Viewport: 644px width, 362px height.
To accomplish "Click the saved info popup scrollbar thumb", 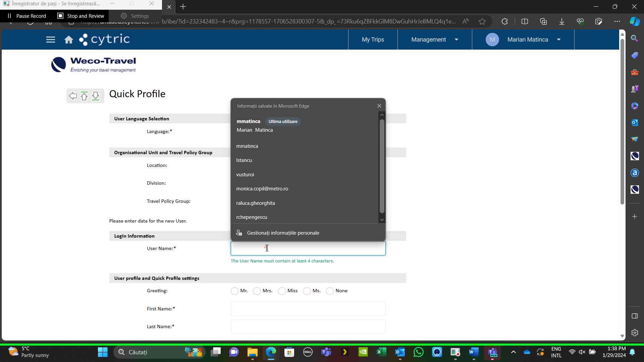I will pyautogui.click(x=382, y=166).
